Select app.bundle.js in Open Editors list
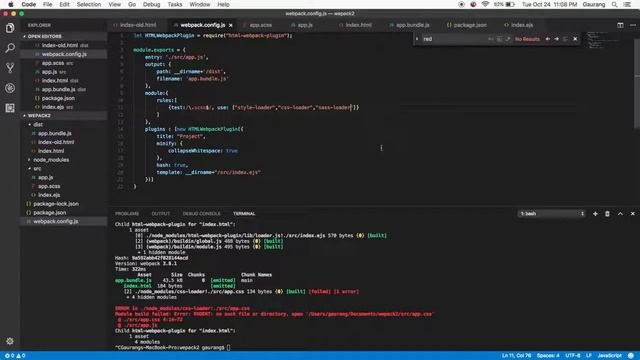 pyautogui.click(x=58, y=89)
